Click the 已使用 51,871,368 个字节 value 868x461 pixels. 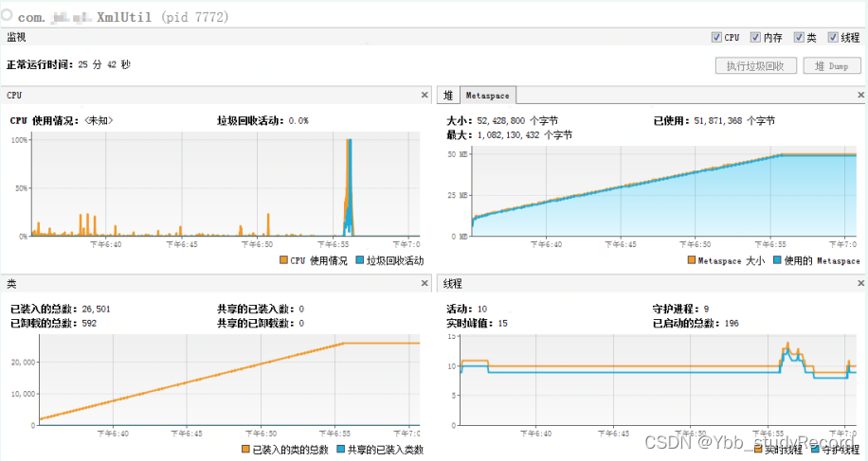pyautogui.click(x=714, y=120)
